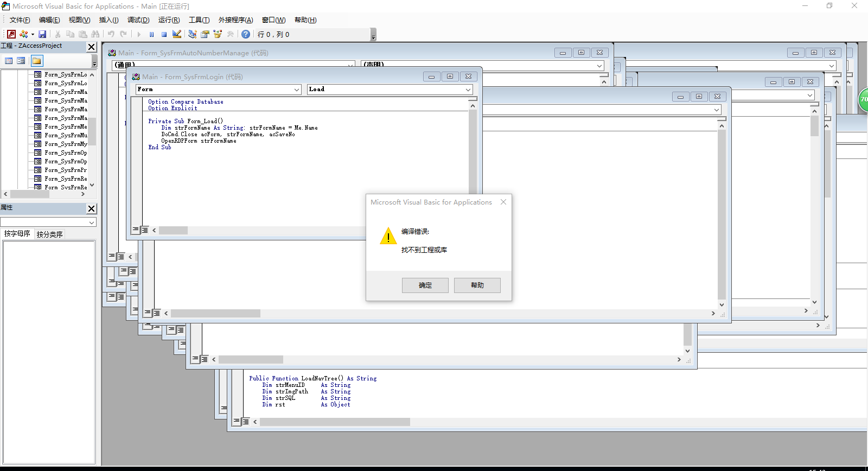Close the 工程 project explorer panel

[x=92, y=47]
